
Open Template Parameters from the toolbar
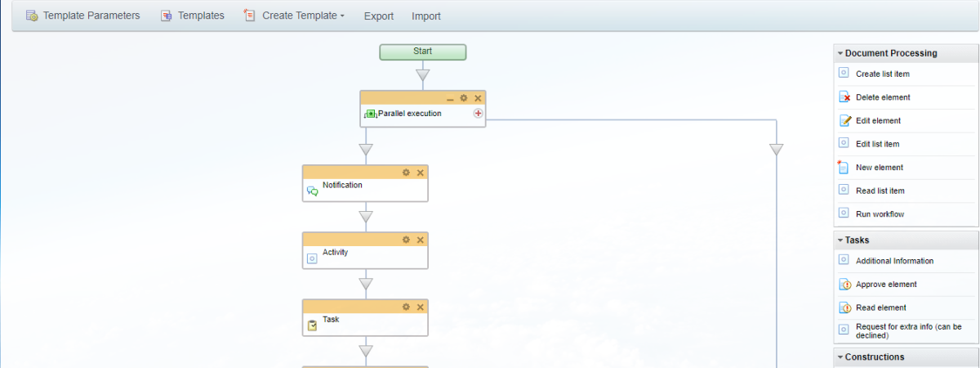pyautogui.click(x=82, y=16)
